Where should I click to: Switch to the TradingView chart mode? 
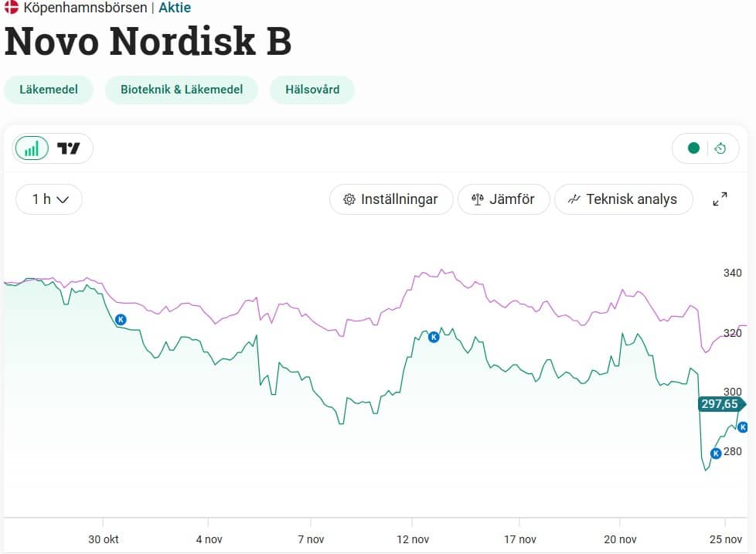tap(69, 148)
